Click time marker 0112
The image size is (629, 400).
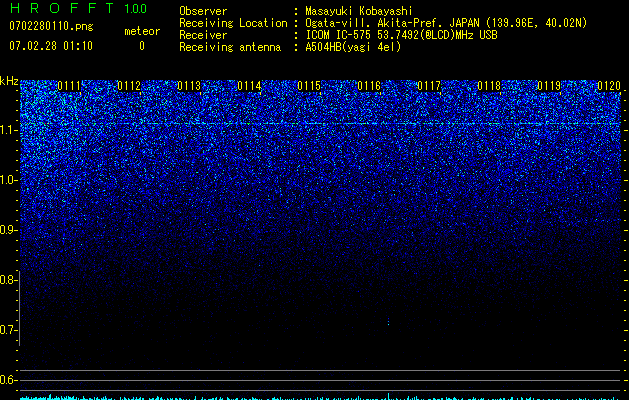coord(129,86)
